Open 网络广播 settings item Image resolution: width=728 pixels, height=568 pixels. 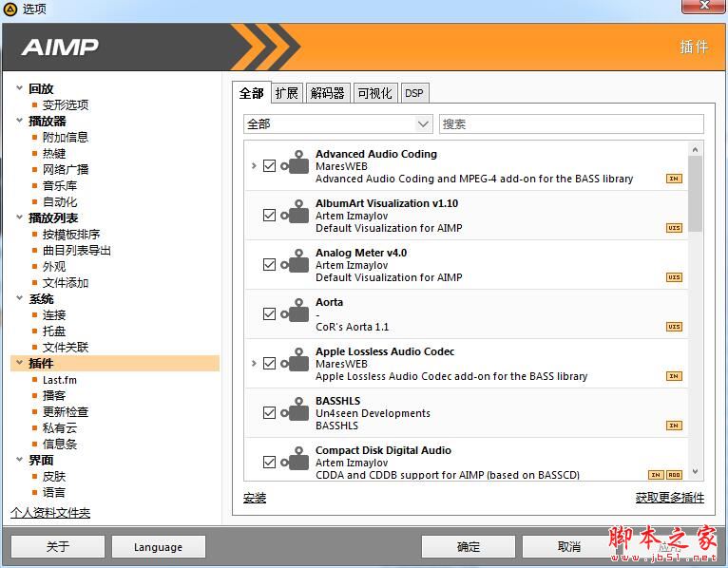66,169
